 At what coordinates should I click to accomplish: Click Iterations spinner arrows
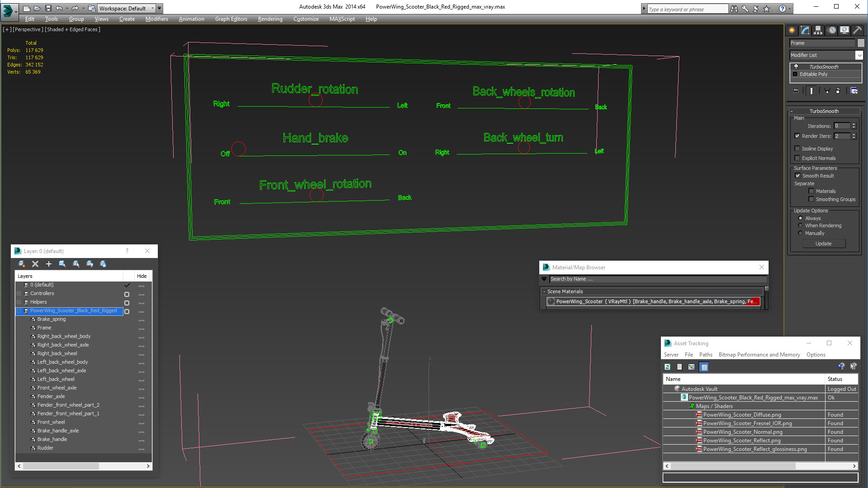pyautogui.click(x=854, y=126)
